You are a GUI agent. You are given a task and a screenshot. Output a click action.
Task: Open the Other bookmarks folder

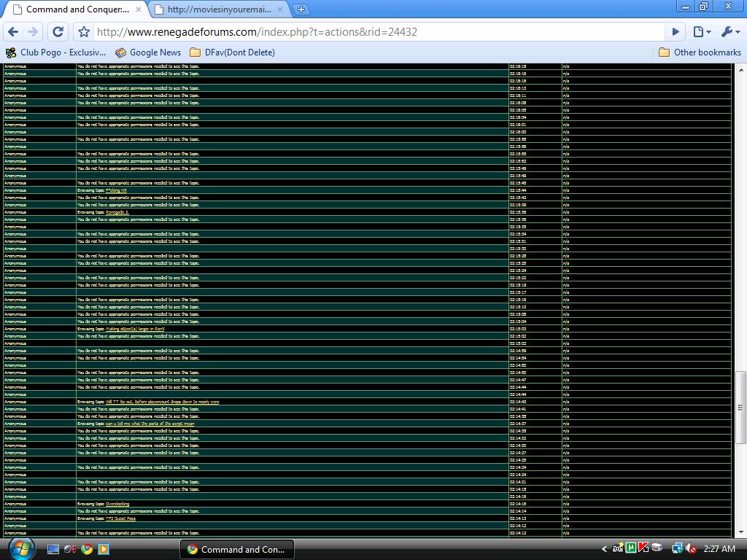coord(699,52)
